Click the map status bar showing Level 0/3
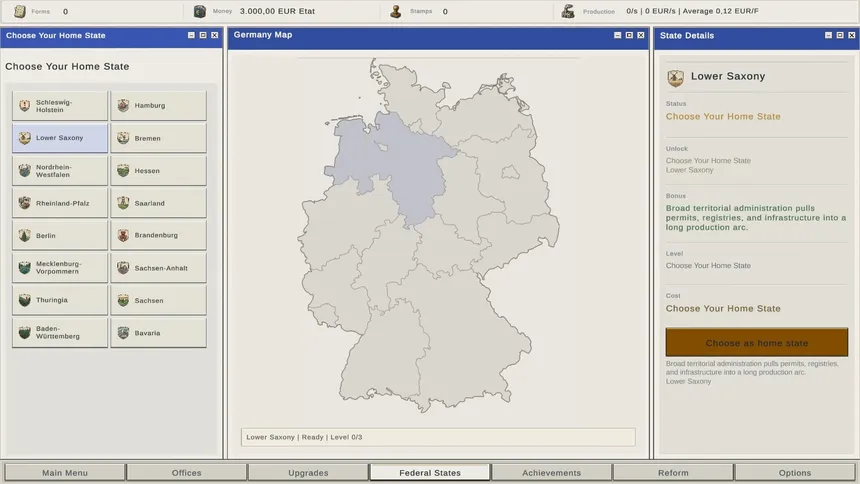 coord(438,437)
